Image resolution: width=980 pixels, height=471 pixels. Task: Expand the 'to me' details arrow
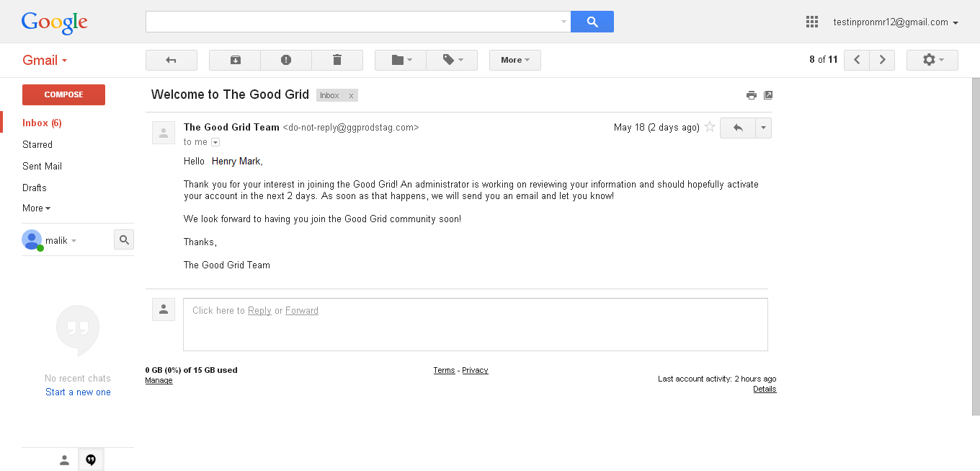coord(215,142)
